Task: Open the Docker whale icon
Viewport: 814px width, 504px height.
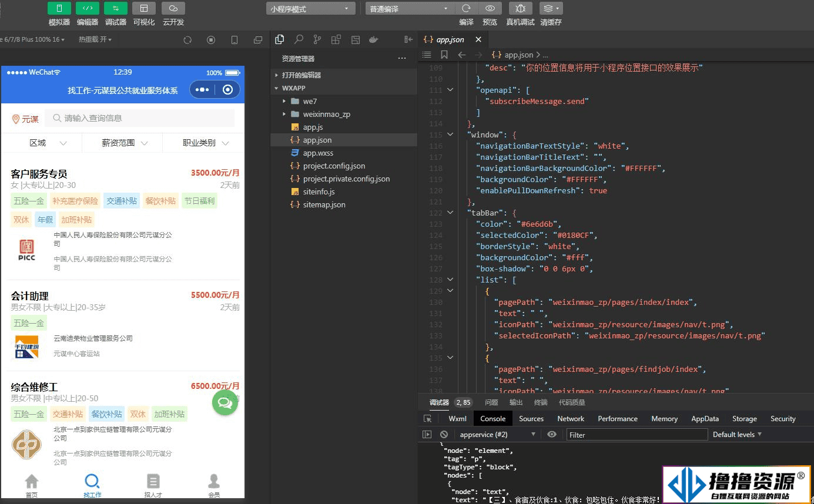Action: pyautogui.click(x=373, y=39)
